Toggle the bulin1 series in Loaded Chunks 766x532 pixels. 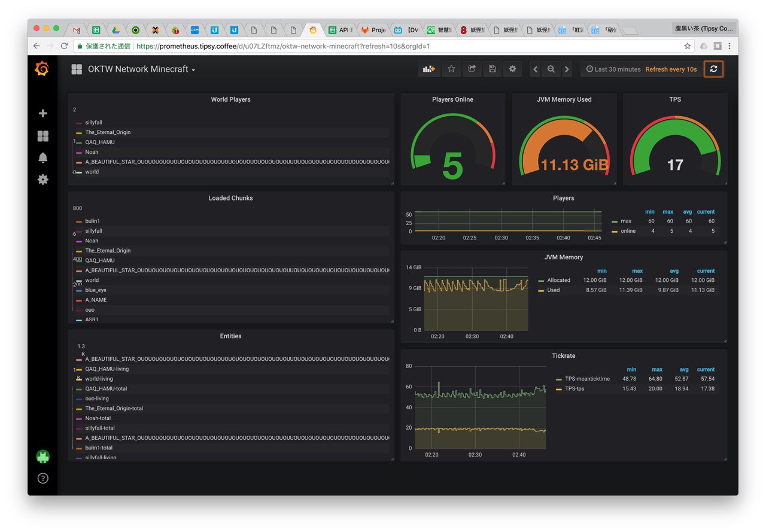point(92,221)
